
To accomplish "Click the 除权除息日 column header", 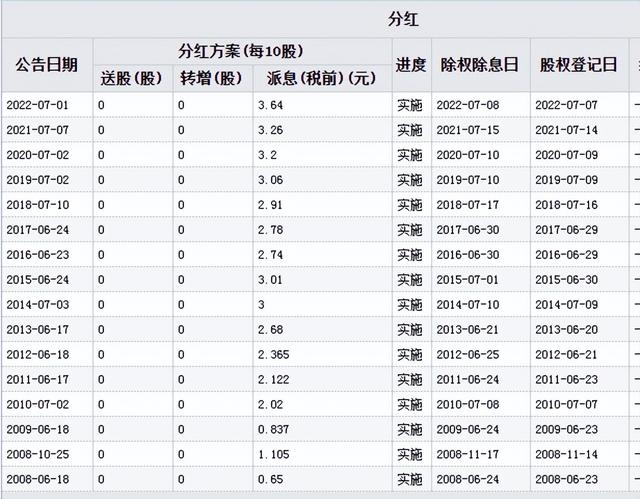I will [480, 65].
